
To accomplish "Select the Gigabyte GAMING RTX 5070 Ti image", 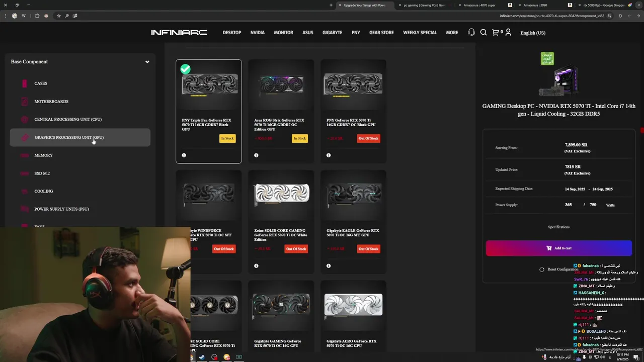I will [281, 305].
